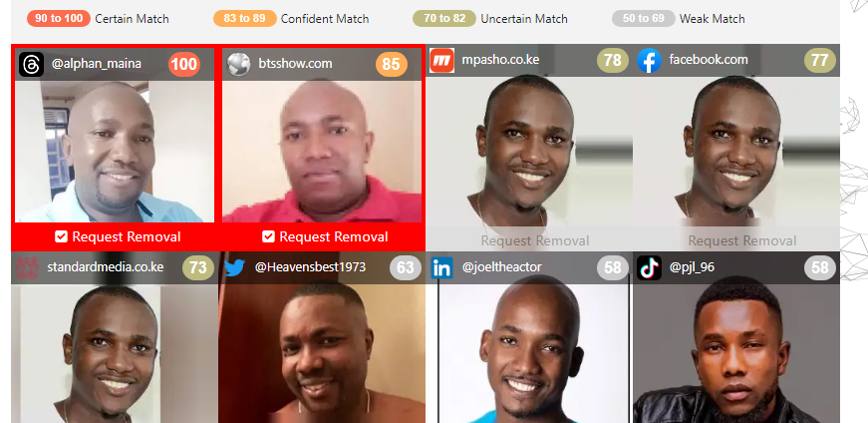Viewport: 868px width, 423px height.
Task: Open the standardmedia.co.ke result photo
Action: click(115, 354)
